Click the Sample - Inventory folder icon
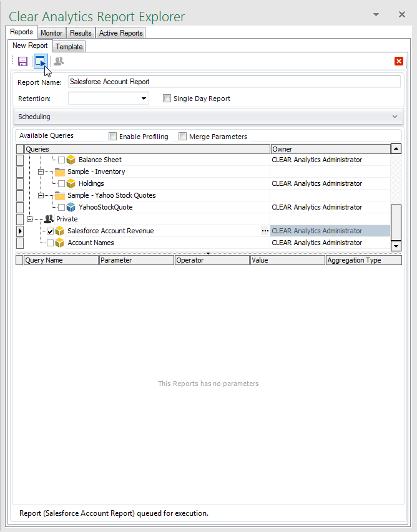Image resolution: width=417 pixels, height=532 pixels. (60, 172)
